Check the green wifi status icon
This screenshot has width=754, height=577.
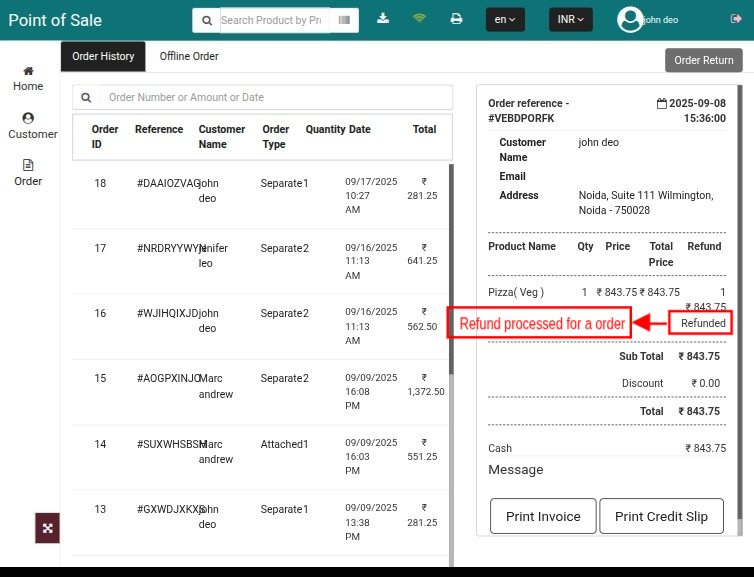419,18
